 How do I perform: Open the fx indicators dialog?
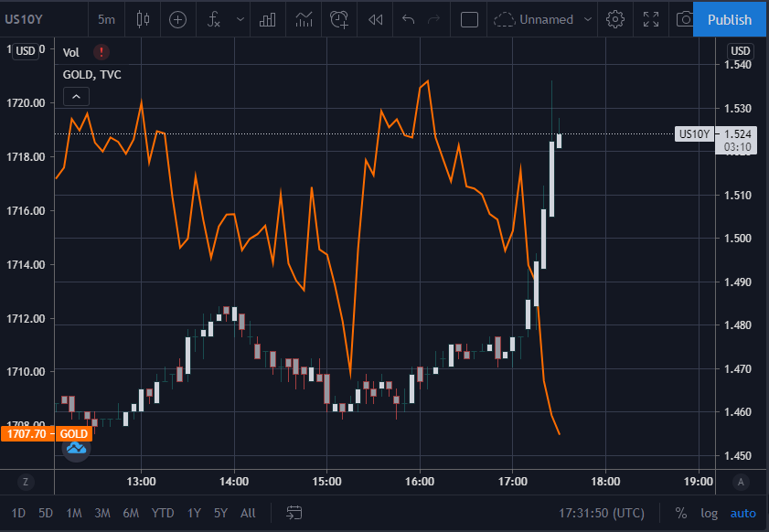pos(214,19)
